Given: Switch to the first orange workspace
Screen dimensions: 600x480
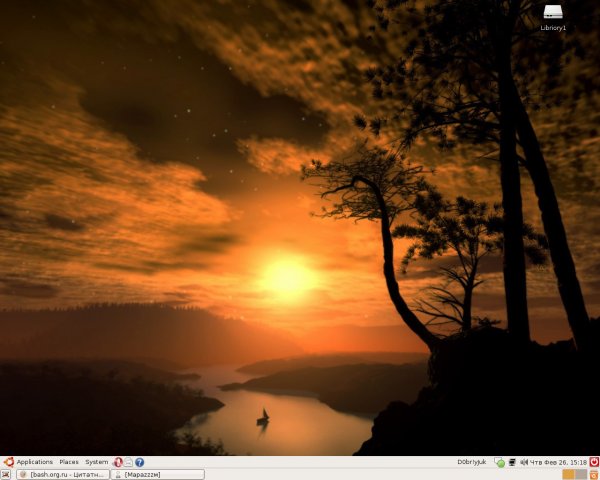Looking at the screenshot, I should (x=568, y=474).
